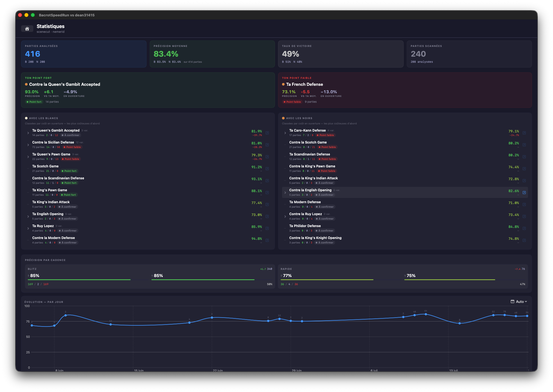The height and width of the screenshot is (392, 553).
Task: Open the Auto period dropdown
Action: pos(519,301)
